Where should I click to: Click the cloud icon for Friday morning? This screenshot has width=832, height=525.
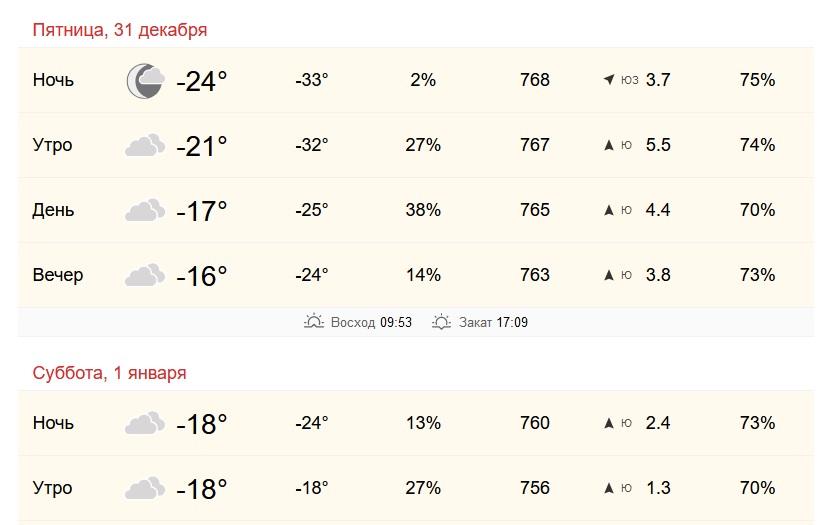[x=144, y=146]
